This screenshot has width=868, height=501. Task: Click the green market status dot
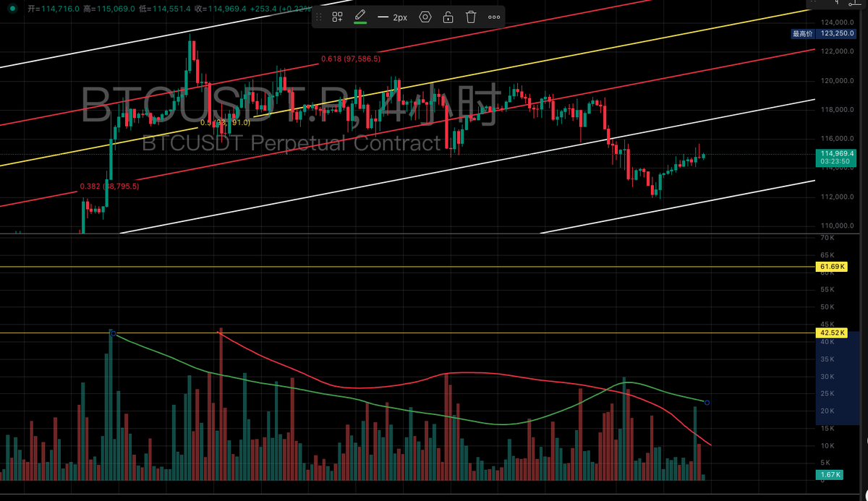tap(12, 9)
